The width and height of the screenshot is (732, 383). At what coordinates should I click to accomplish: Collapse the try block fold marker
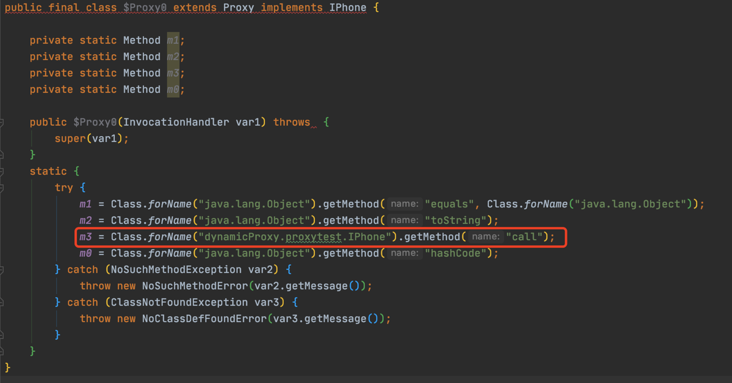[1, 188]
